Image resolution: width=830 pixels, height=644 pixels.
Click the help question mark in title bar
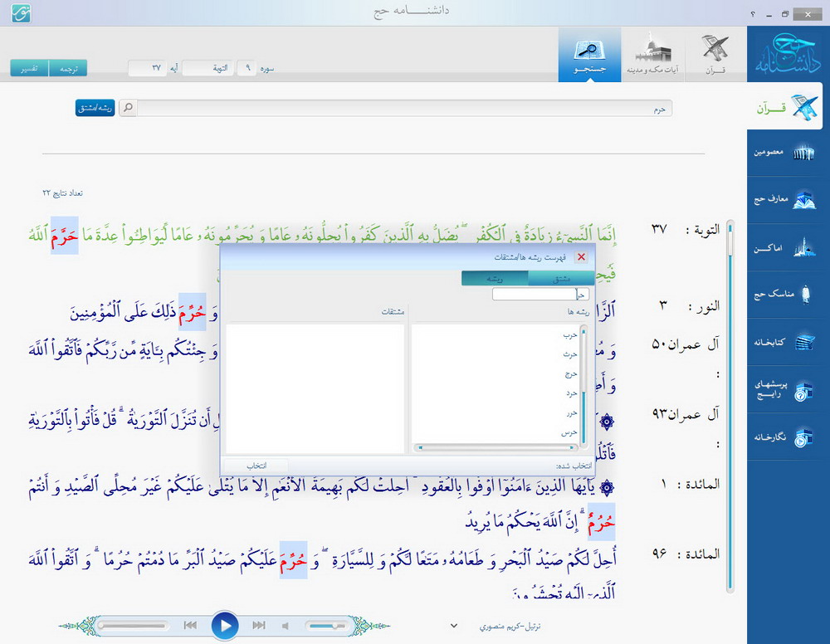click(x=753, y=14)
